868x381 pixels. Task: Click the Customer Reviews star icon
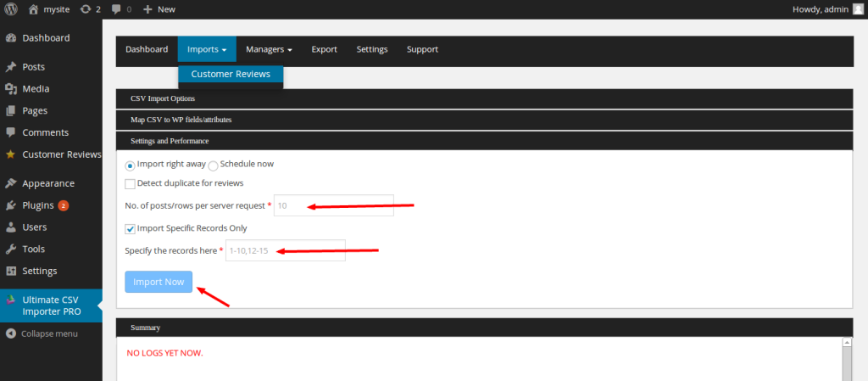(x=10, y=154)
